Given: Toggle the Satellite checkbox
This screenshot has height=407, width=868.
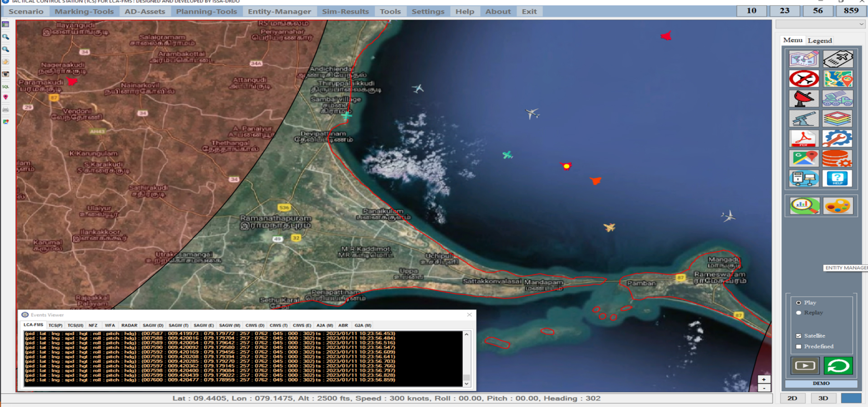Looking at the screenshot, I should 798,336.
